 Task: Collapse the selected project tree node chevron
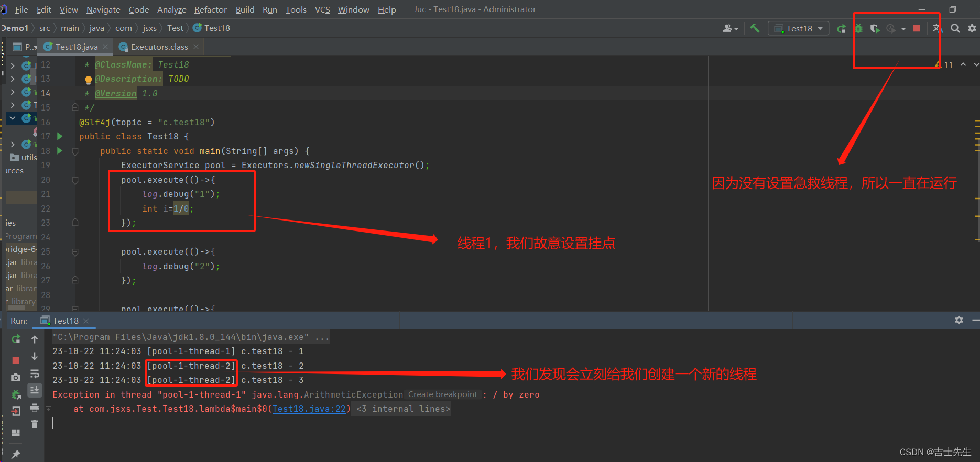coord(13,118)
